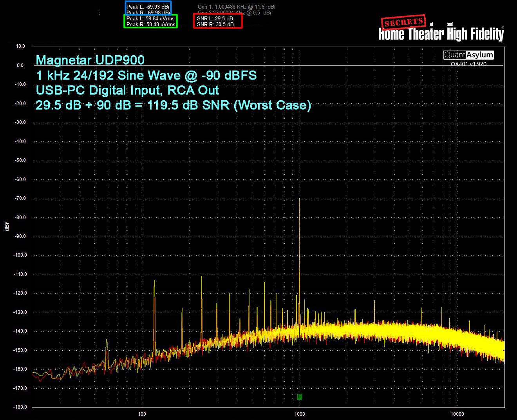Click the Peak L -69.93 dBr readout
Image resolution: width=517 pixels, height=420 pixels.
148,7
